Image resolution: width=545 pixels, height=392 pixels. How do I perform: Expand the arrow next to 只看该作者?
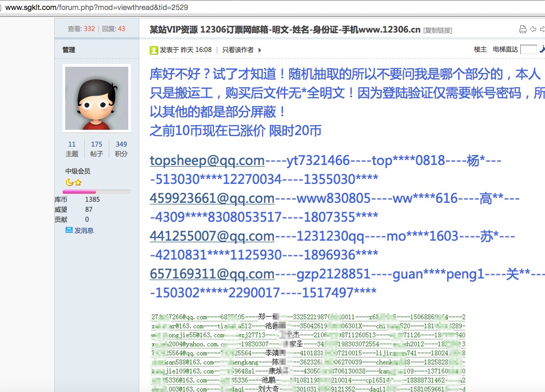pyautogui.click(x=260, y=50)
